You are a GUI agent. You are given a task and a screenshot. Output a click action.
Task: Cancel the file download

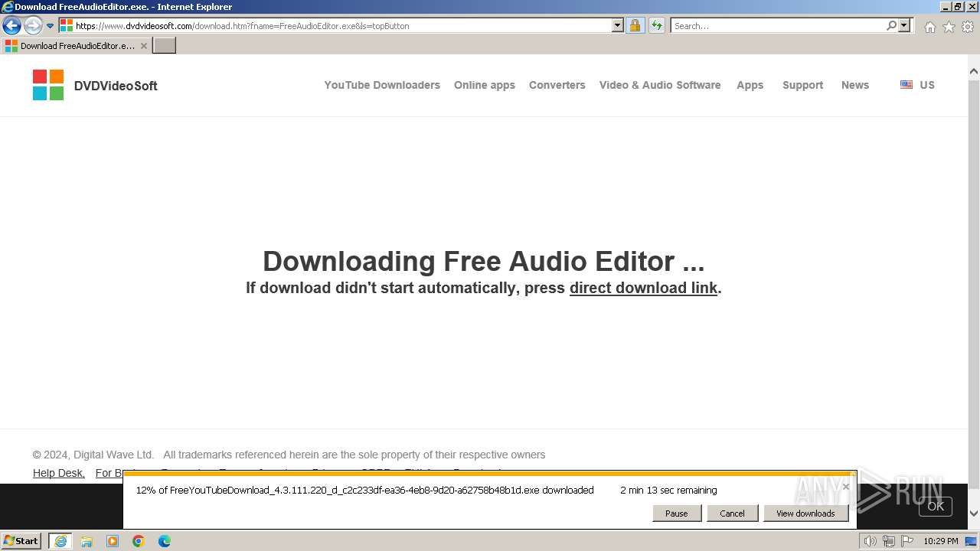pos(733,514)
